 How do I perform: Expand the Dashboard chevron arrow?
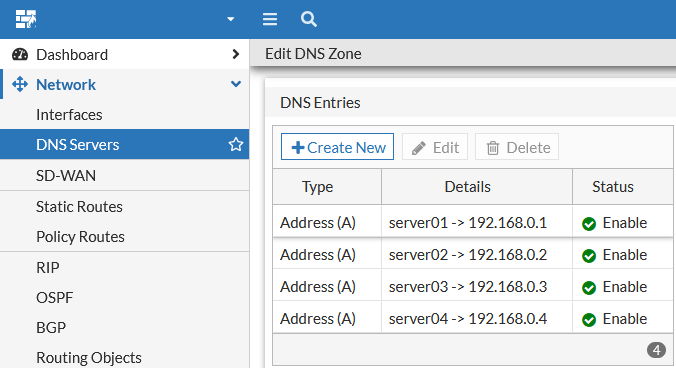pyautogui.click(x=235, y=54)
